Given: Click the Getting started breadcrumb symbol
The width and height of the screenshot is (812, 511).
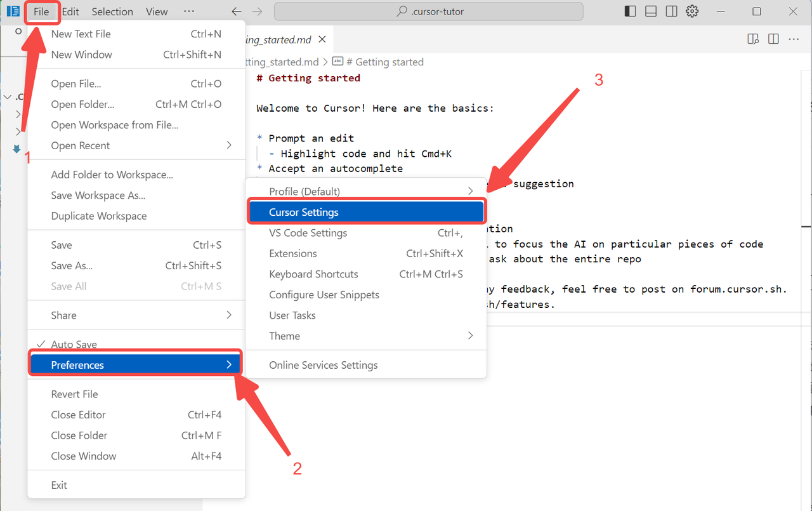Looking at the screenshot, I should point(379,62).
